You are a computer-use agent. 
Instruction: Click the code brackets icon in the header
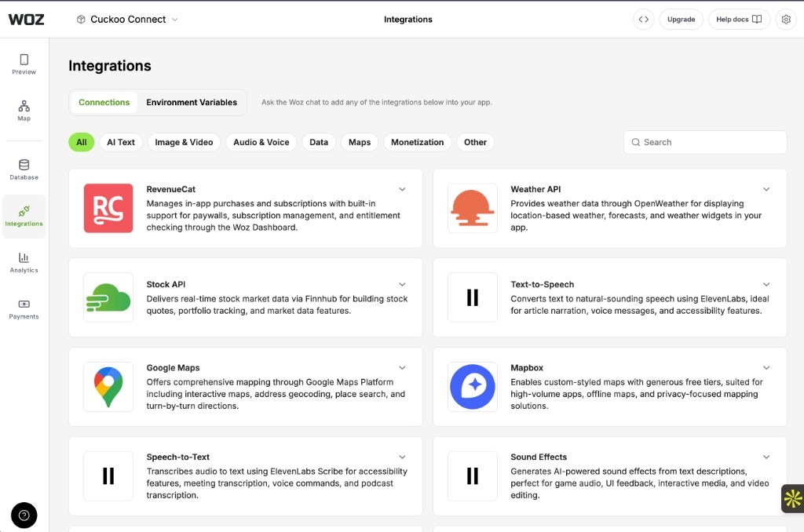click(x=643, y=19)
